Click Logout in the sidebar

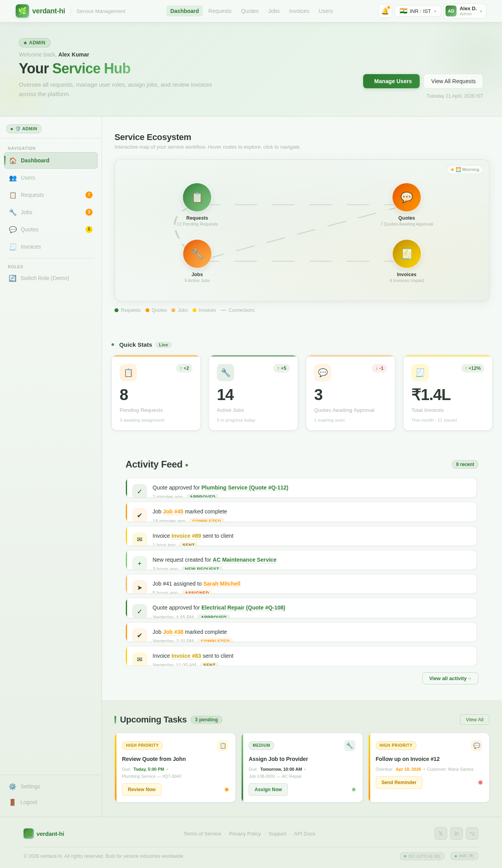click(x=51, y=802)
